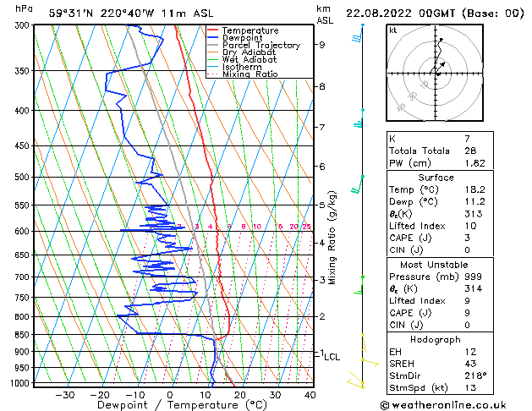Click the red Temperature line sample in legend

[213, 30]
